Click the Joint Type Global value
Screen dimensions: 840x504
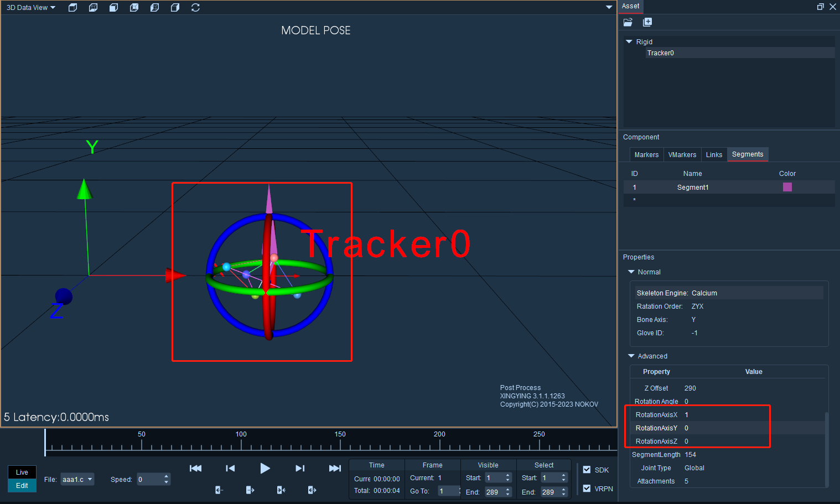[694, 468]
